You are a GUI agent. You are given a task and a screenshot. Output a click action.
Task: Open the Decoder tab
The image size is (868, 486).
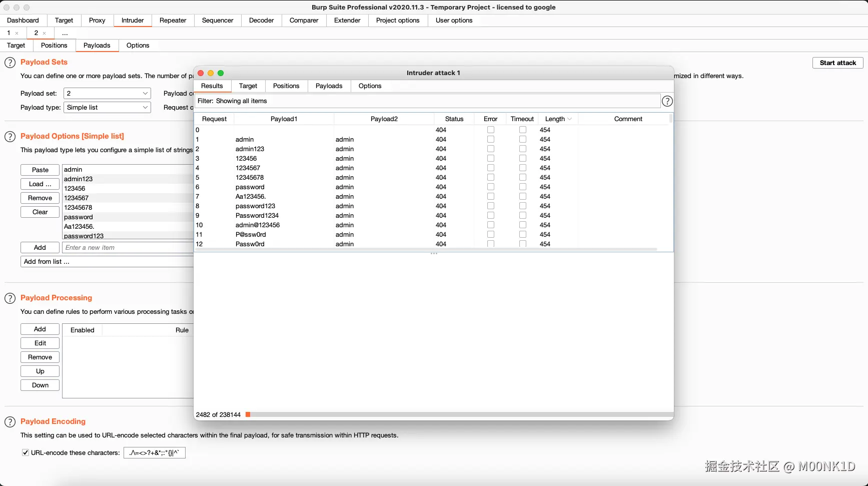pos(261,21)
